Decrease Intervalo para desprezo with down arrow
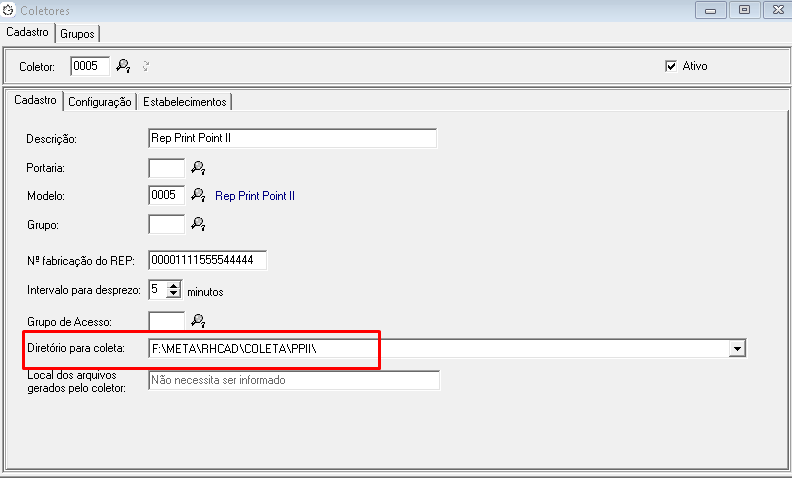Image resolution: width=792 pixels, height=478 pixels. [x=173, y=295]
